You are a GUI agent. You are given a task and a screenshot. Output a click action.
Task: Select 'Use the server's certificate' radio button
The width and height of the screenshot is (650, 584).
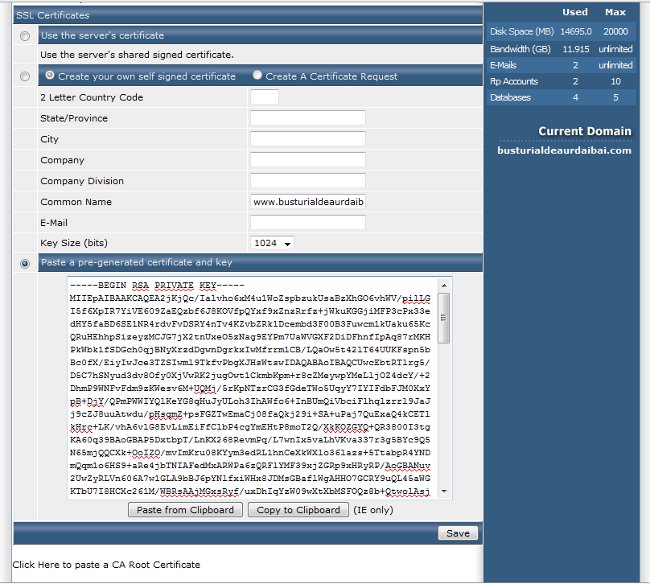(x=25, y=36)
